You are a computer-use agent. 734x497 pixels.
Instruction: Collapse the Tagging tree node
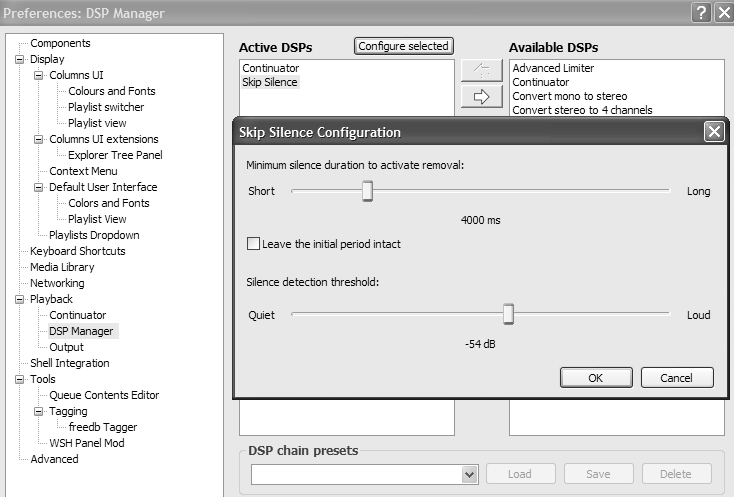pos(38,411)
